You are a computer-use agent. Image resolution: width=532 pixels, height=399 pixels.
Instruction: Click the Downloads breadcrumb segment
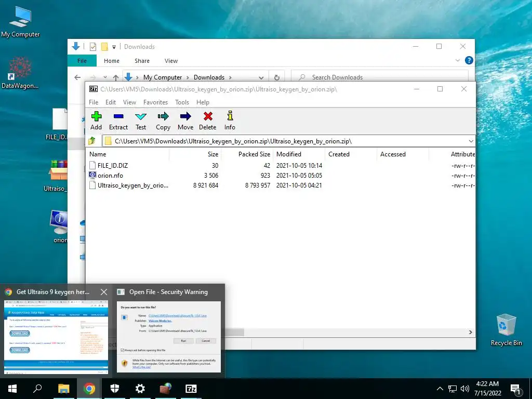pos(209,77)
